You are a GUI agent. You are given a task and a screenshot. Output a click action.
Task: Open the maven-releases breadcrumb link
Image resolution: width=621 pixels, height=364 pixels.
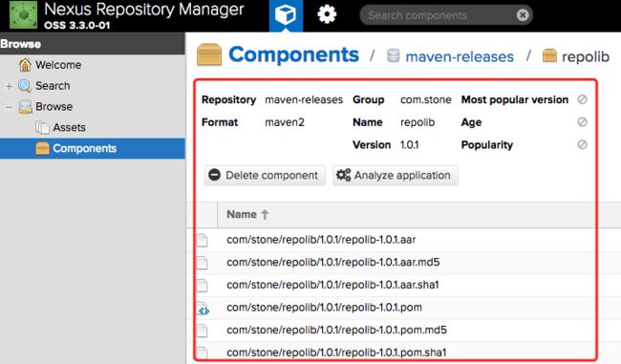(x=460, y=56)
